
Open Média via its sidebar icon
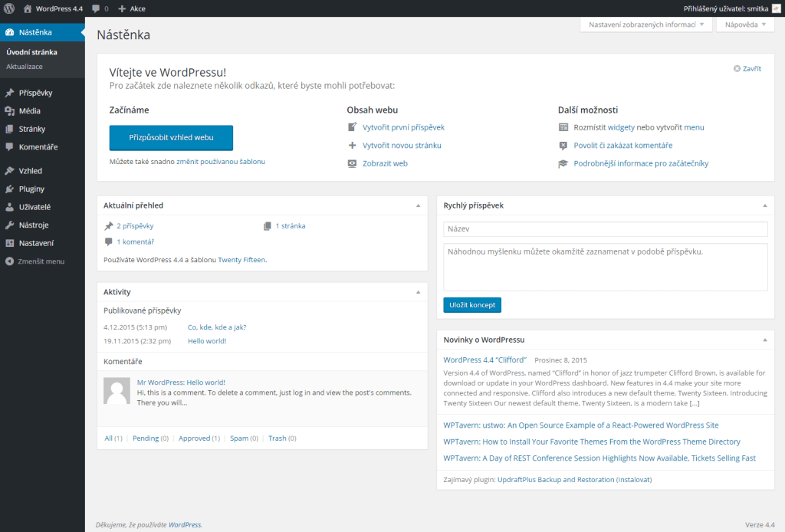click(9, 111)
